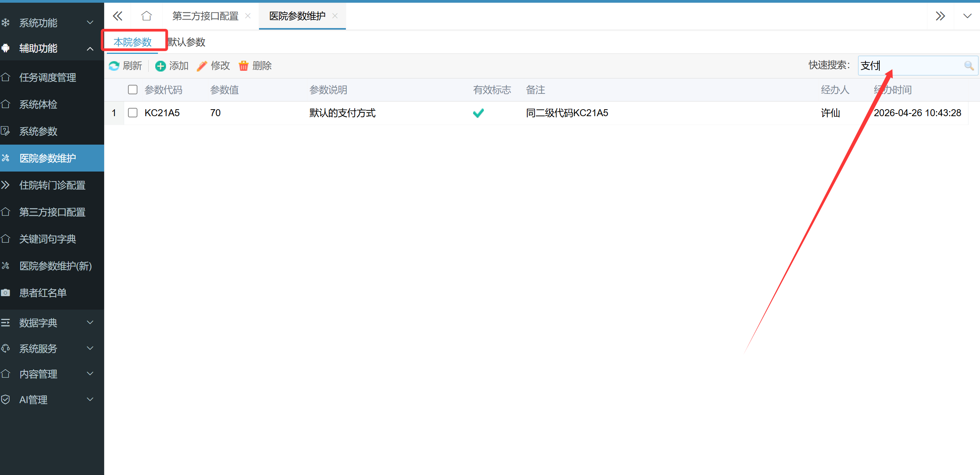Switch to the 默认参数 tab
This screenshot has width=980, height=475.
pos(187,42)
